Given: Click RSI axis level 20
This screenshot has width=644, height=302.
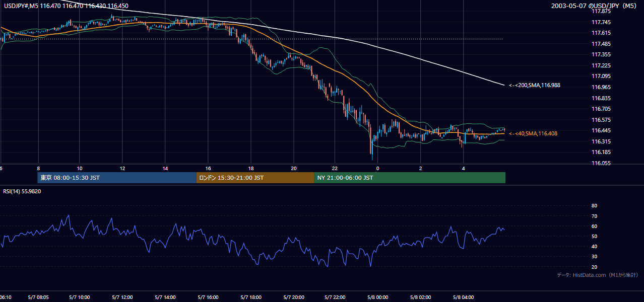Looking at the screenshot, I should pos(594,267).
